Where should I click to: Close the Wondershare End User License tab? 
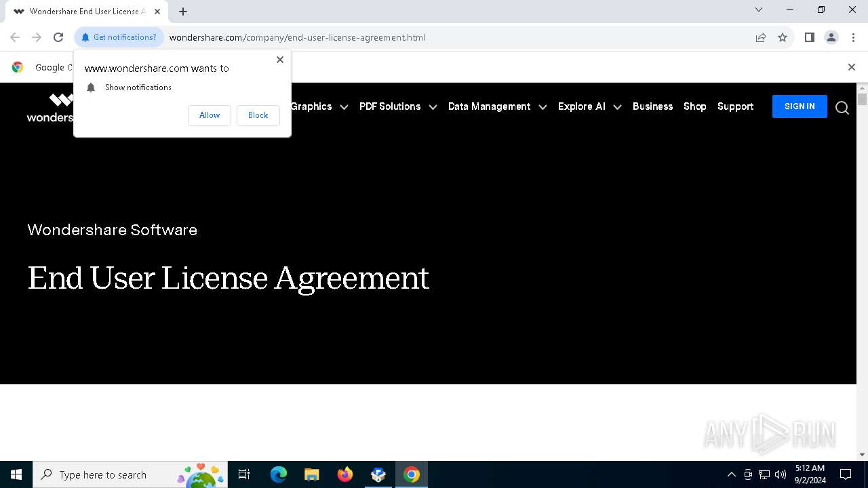point(157,12)
